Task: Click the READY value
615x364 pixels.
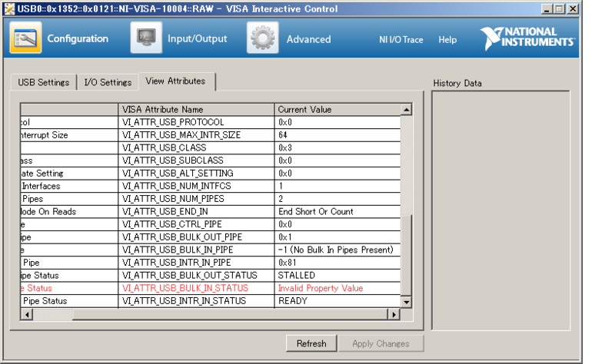Action: (x=293, y=301)
